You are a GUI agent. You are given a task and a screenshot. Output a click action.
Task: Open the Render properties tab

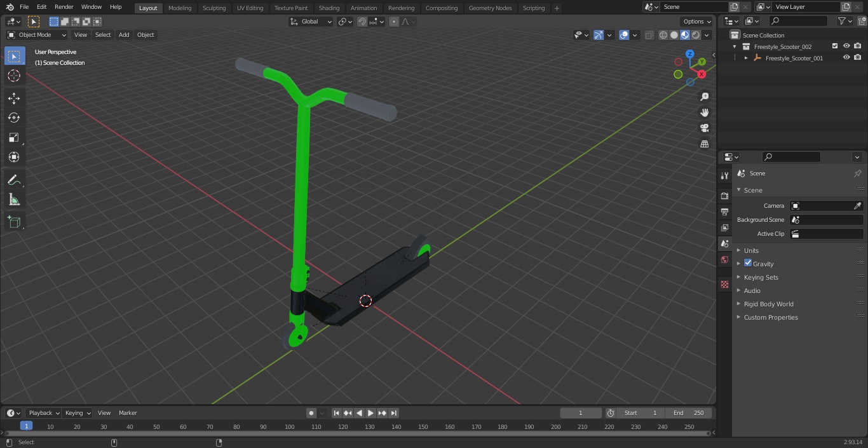pos(724,196)
